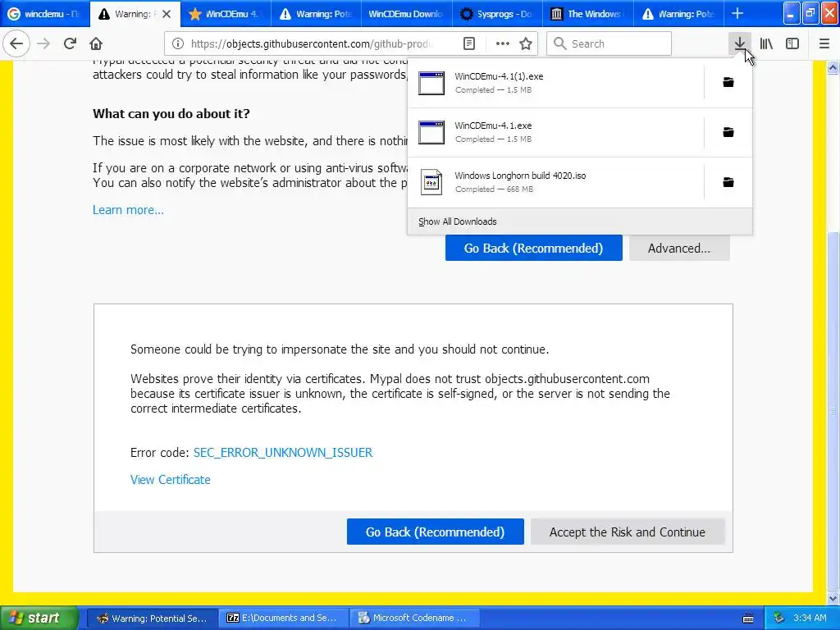Viewport: 840px width, 630px height.
Task: Open the Library toolbar icon
Action: [766, 44]
